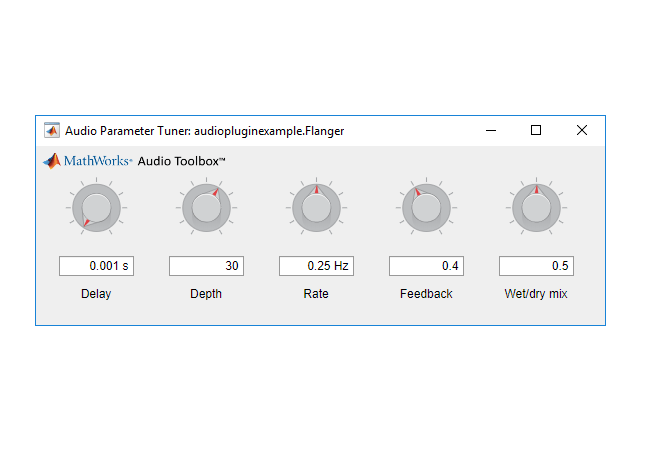The width and height of the screenshot is (650, 450).
Task: Click the Feedback label text
Action: coord(426,294)
